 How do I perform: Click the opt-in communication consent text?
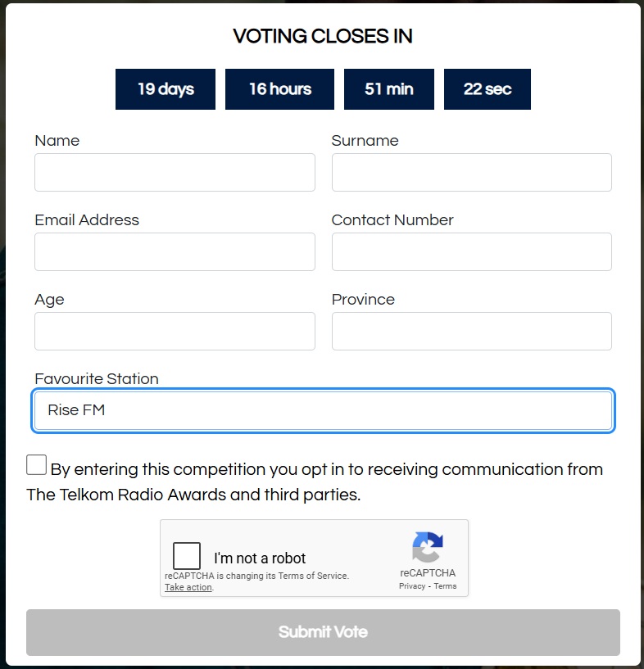pos(326,470)
